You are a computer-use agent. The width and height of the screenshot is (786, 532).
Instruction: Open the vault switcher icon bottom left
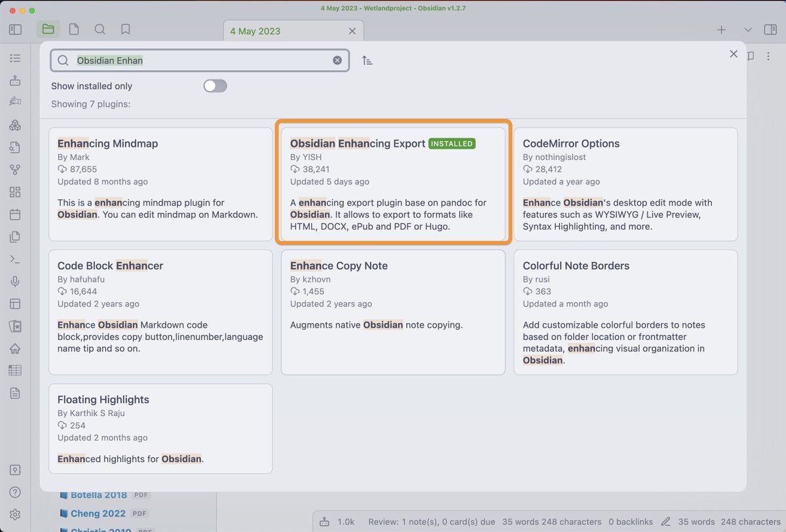(x=15, y=470)
